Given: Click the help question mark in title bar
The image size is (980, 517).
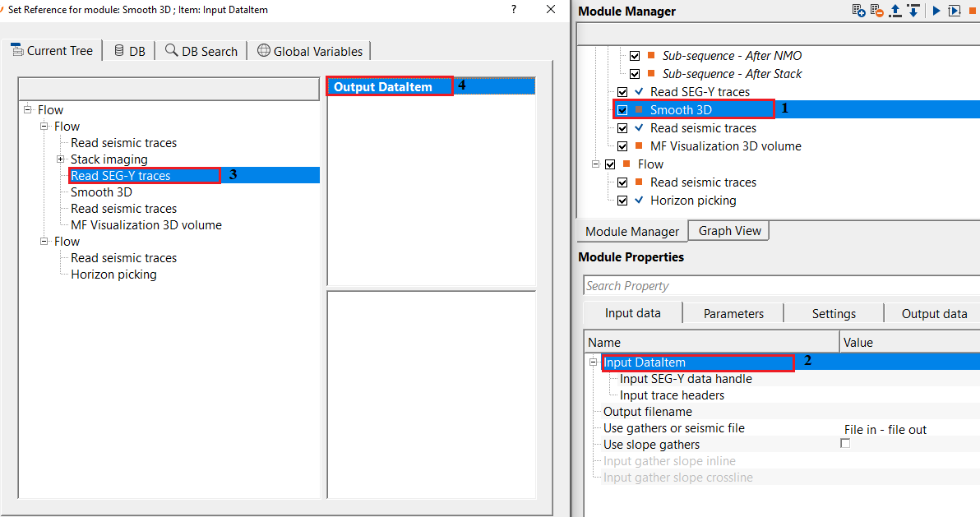Looking at the screenshot, I should pyautogui.click(x=514, y=10).
